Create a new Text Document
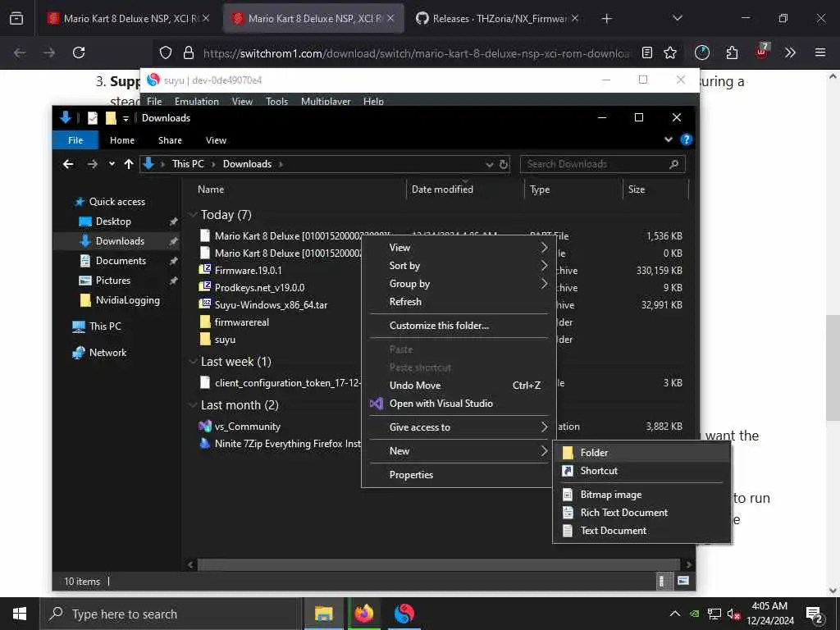Screen dimensions: 840x630 [x=641, y=531]
